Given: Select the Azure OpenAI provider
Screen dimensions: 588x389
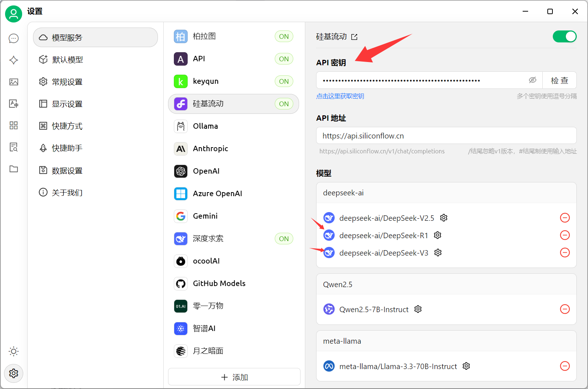Looking at the screenshot, I should 233,194.
